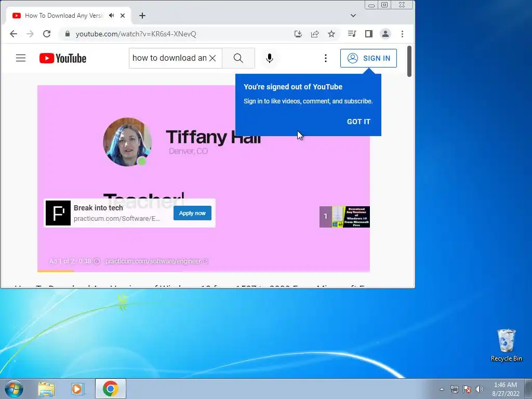Viewport: 532px width, 399px height.
Task: Mute tab via speaker icon
Action: pos(112,15)
